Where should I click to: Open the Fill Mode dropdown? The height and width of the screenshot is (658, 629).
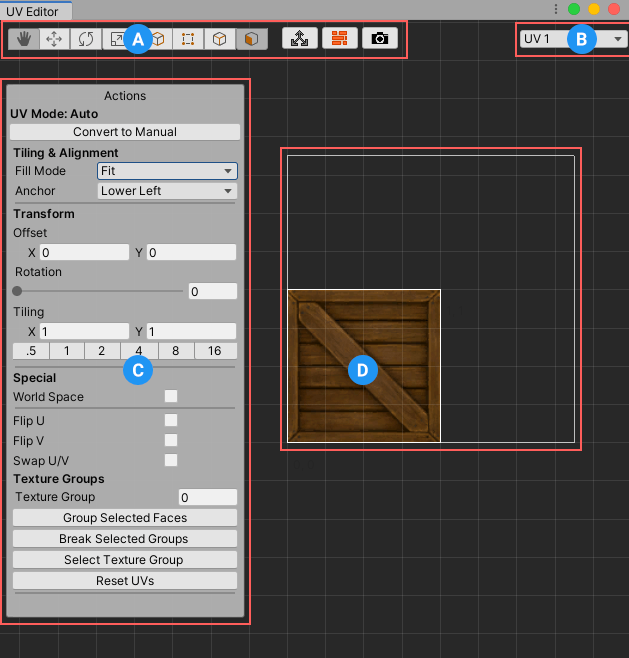click(x=167, y=171)
